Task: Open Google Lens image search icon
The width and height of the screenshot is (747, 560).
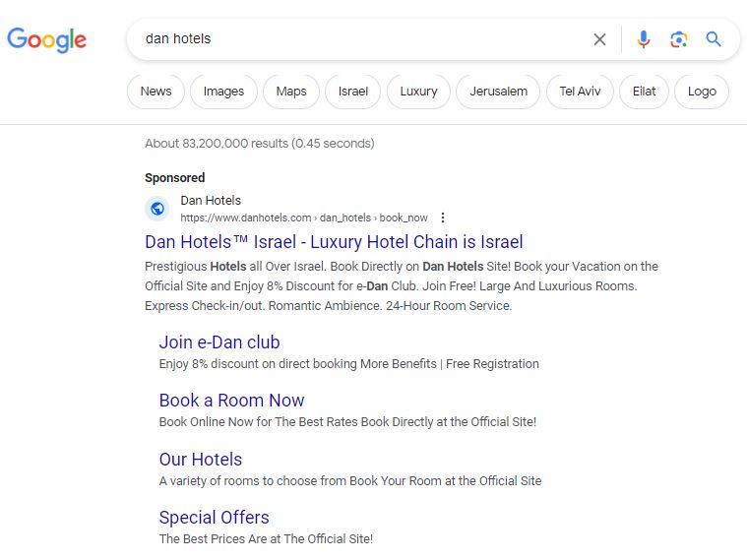Action: 678,39
